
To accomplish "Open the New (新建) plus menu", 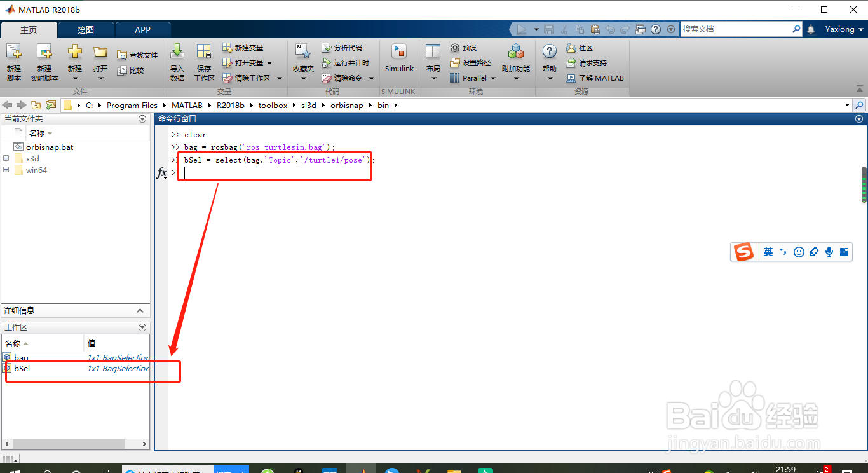I will coord(75,62).
